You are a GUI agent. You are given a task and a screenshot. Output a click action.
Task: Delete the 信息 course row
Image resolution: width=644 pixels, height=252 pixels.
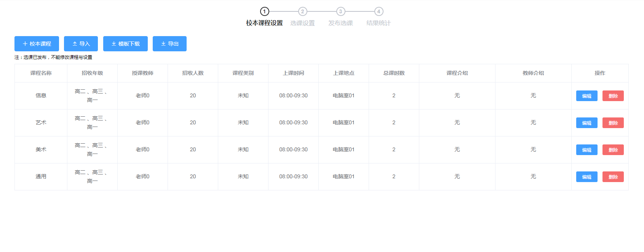tap(613, 96)
